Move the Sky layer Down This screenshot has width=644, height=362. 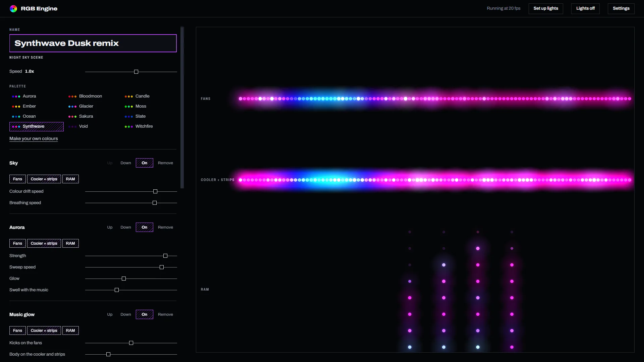pyautogui.click(x=126, y=163)
